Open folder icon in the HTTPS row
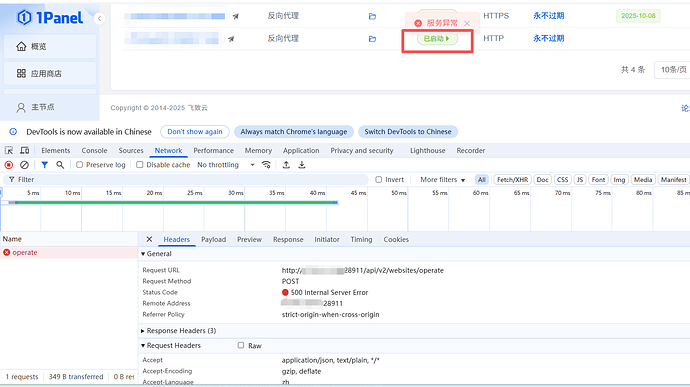Viewport: 690px width, 387px height. 372,16
